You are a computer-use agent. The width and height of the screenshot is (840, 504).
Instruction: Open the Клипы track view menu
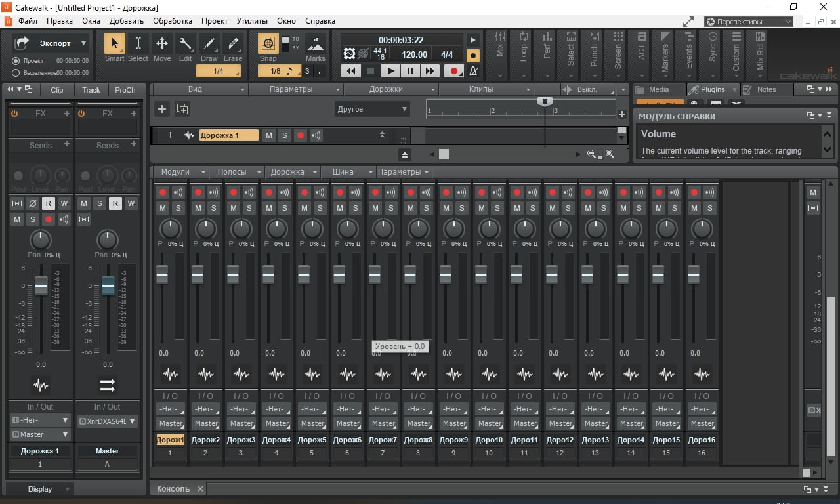click(x=486, y=89)
